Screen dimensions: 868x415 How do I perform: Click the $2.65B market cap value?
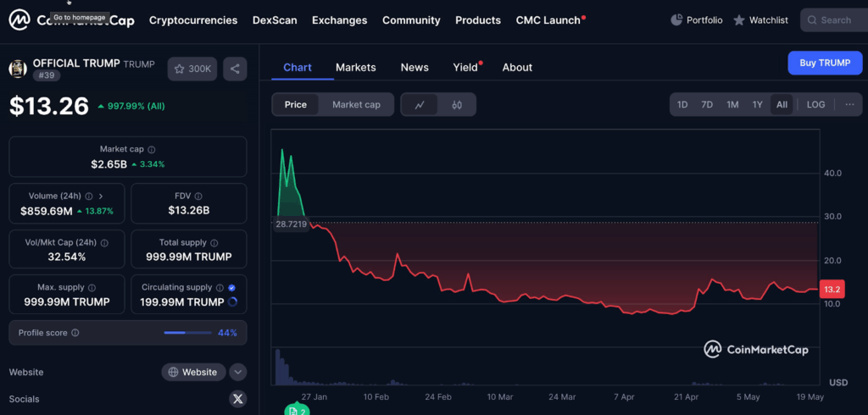coord(109,164)
